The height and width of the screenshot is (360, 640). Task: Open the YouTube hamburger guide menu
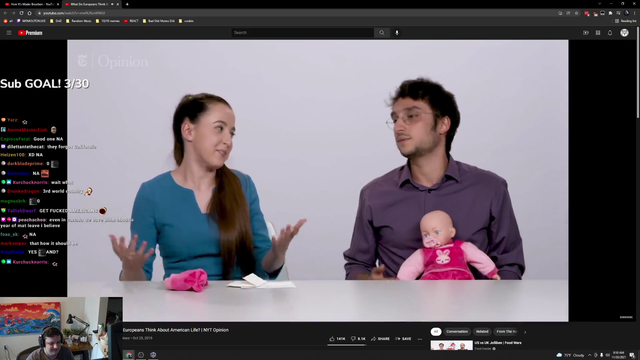coord(9,33)
